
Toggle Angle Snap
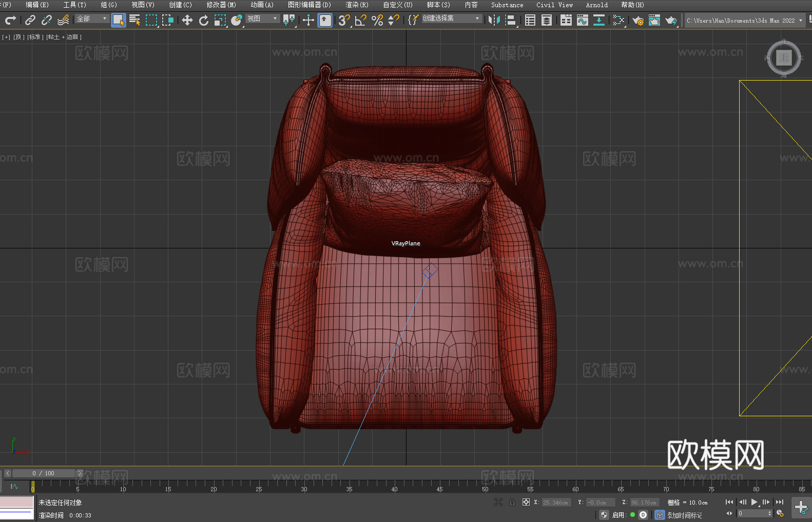[x=361, y=20]
